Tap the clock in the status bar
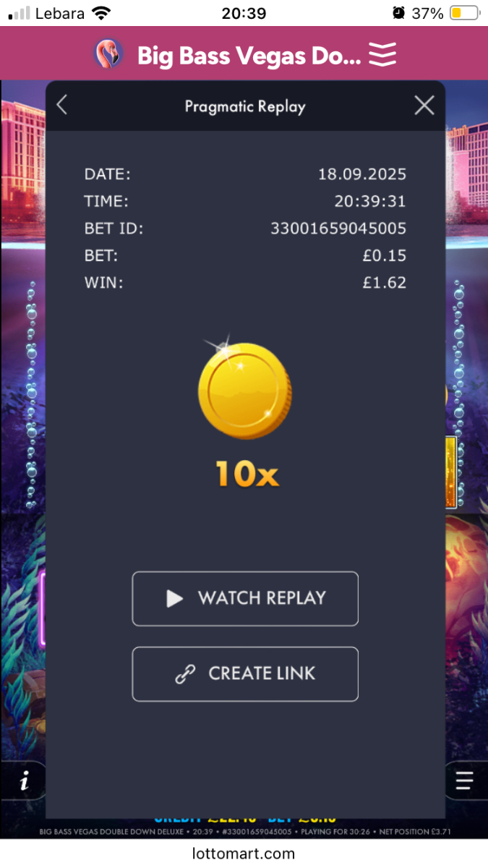The width and height of the screenshot is (488, 868). coord(244,13)
